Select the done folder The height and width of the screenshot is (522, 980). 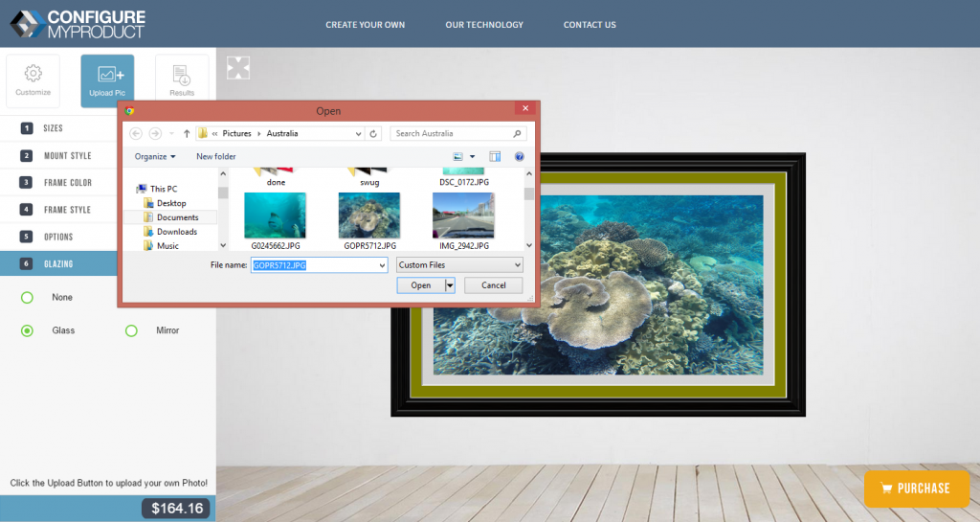(x=276, y=177)
